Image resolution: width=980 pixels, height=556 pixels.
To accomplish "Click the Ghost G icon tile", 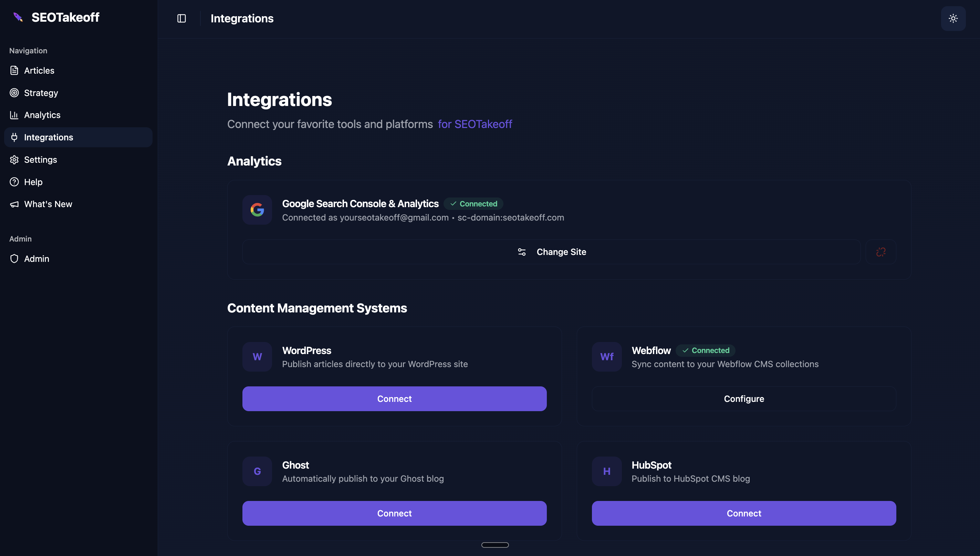I will 257,471.
